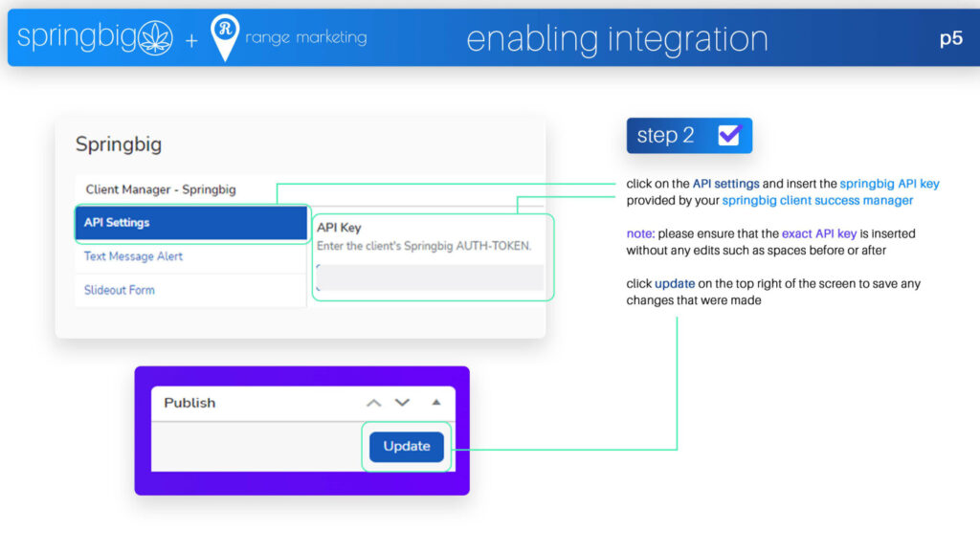Image resolution: width=980 pixels, height=552 pixels.
Task: Click the Publish panel title
Action: (189, 403)
